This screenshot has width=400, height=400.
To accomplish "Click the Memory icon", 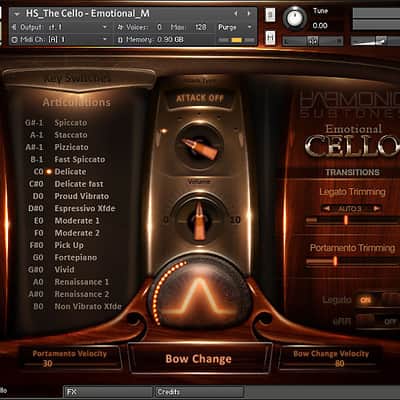I will [120, 40].
